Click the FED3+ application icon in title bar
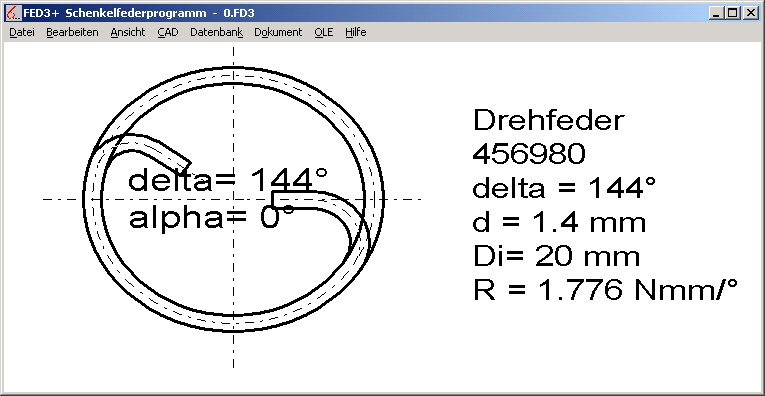 tap(14, 13)
